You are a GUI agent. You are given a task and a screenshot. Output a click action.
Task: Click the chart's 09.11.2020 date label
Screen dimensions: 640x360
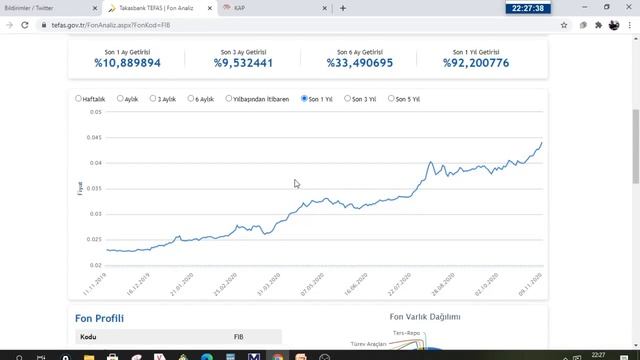530,284
